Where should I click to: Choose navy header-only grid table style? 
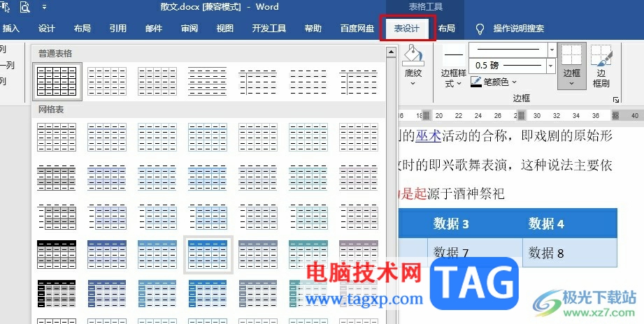pyautogui.click(x=107, y=254)
